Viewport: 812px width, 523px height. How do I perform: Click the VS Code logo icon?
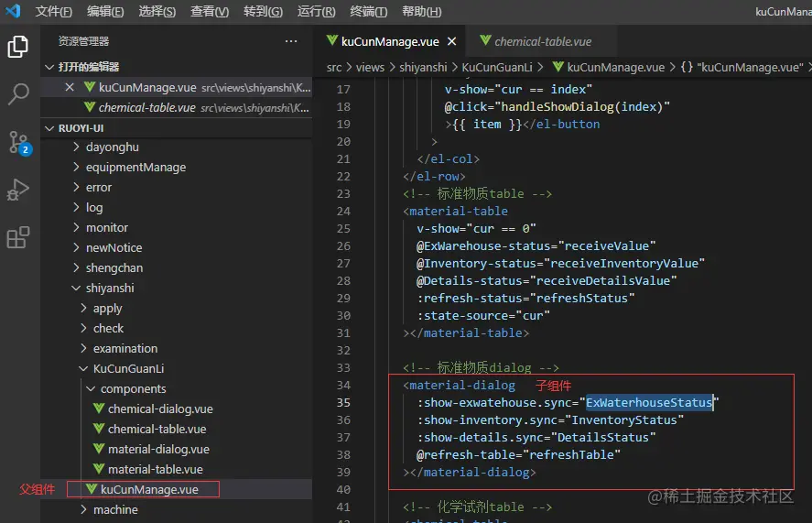point(13,10)
